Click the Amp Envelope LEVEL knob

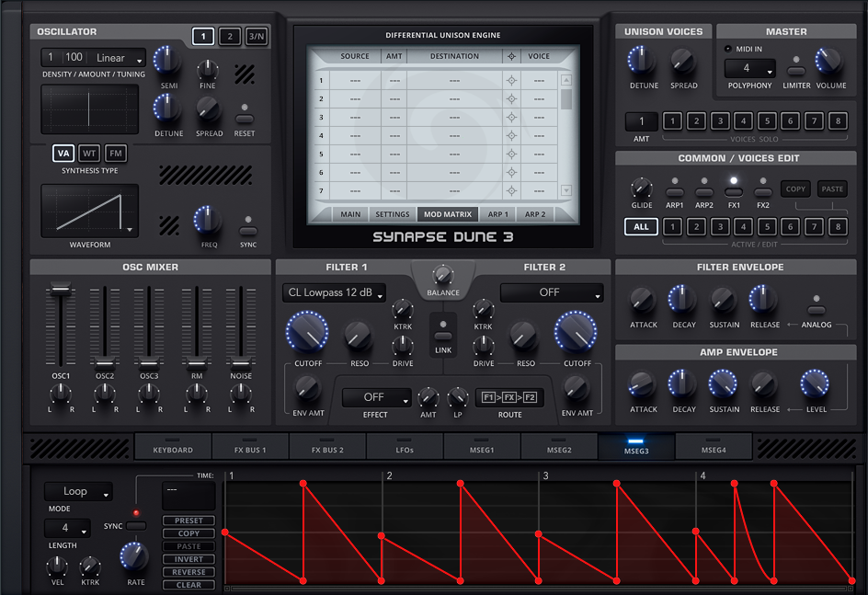815,384
